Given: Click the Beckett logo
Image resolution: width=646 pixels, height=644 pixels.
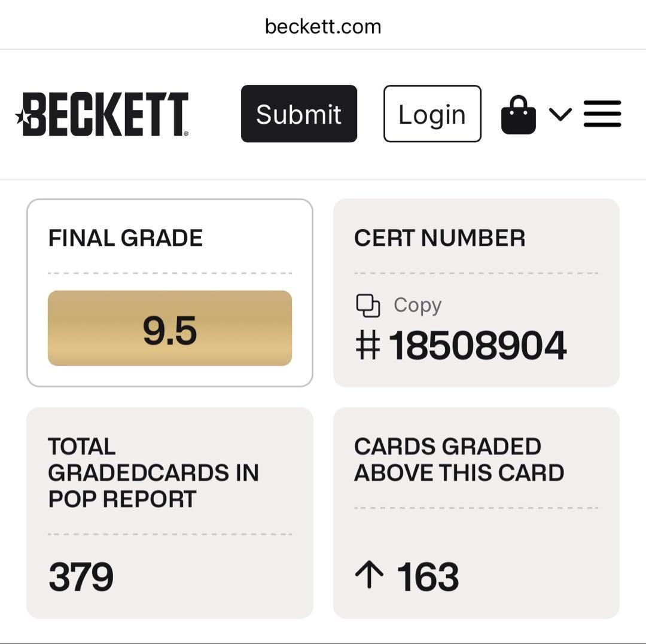Looking at the screenshot, I should pos(103,114).
